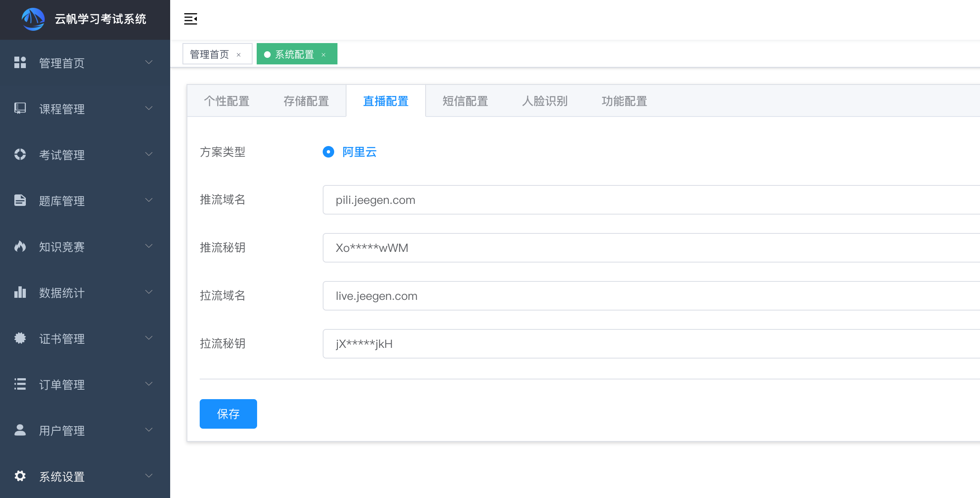Open 题库管理 in the sidebar
980x498 pixels.
pos(85,201)
